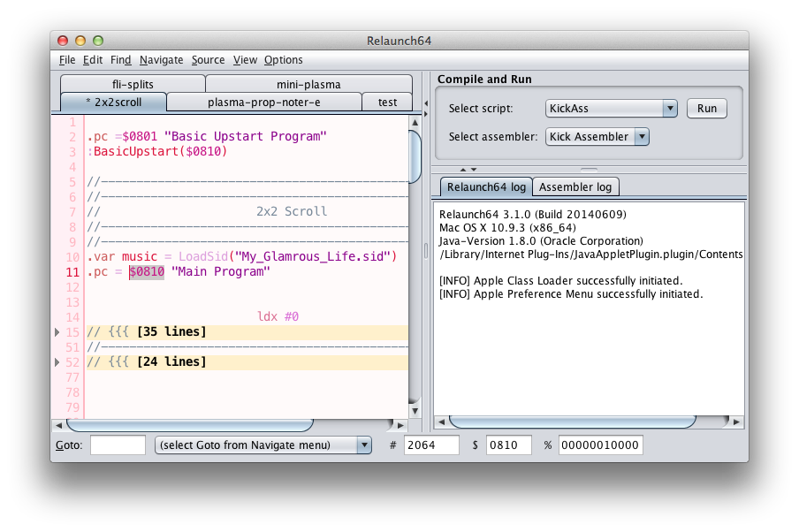Open the Source menu
The image size is (799, 532).
point(208,60)
